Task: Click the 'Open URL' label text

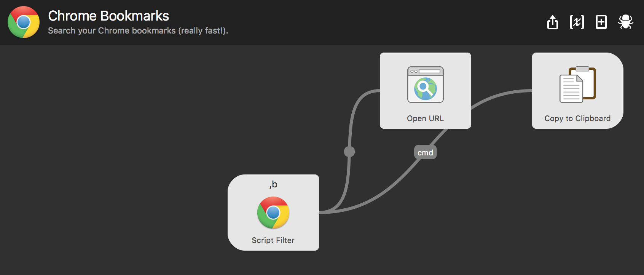Action: (426, 118)
